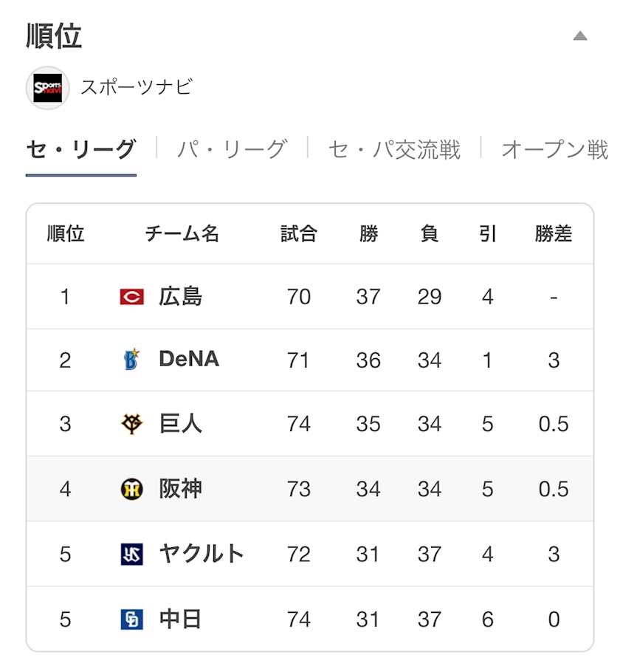The height and width of the screenshot is (672, 620).
Task: Click the 勝差 column header
Action: coord(554,234)
